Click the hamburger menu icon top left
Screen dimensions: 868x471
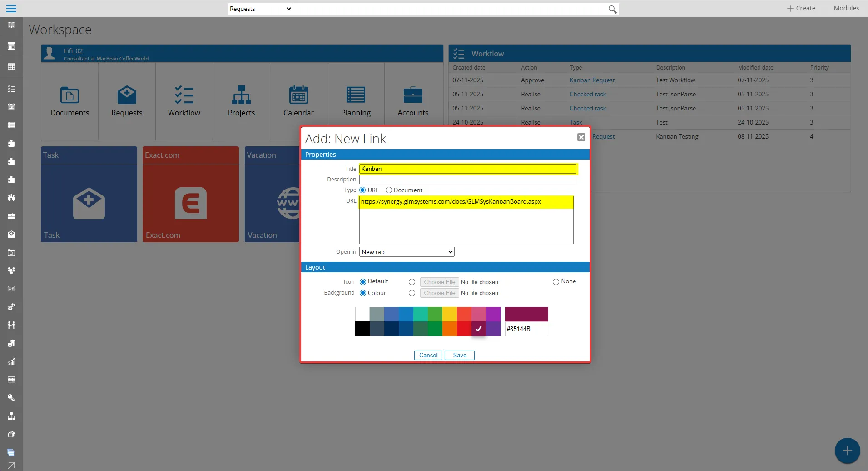pyautogui.click(x=11, y=8)
